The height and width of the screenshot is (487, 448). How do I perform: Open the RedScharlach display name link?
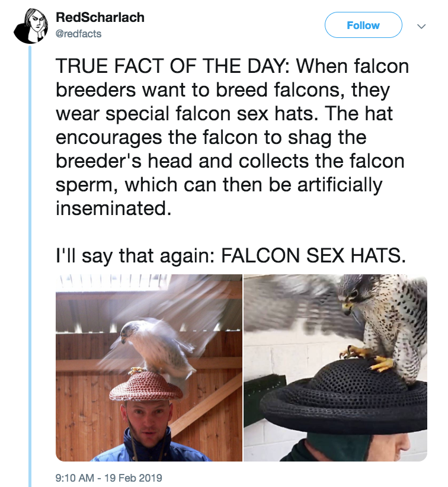tap(100, 17)
